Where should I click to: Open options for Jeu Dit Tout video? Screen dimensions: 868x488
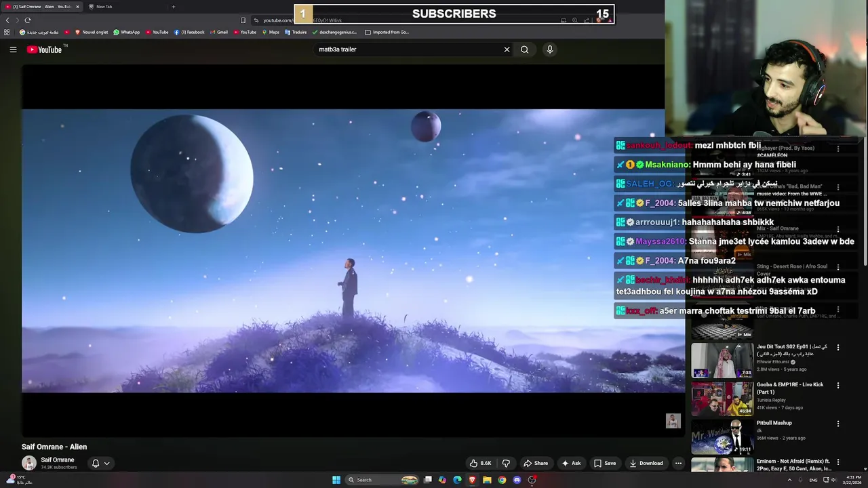point(838,348)
